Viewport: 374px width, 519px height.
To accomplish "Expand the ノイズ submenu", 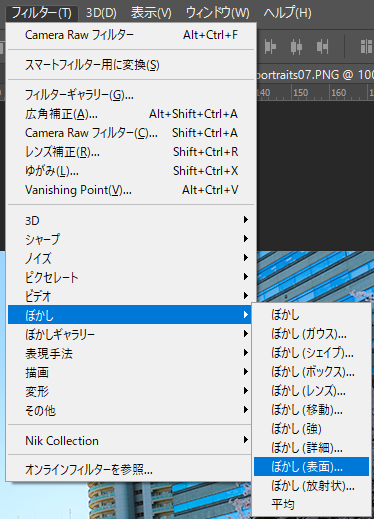I will [131, 258].
